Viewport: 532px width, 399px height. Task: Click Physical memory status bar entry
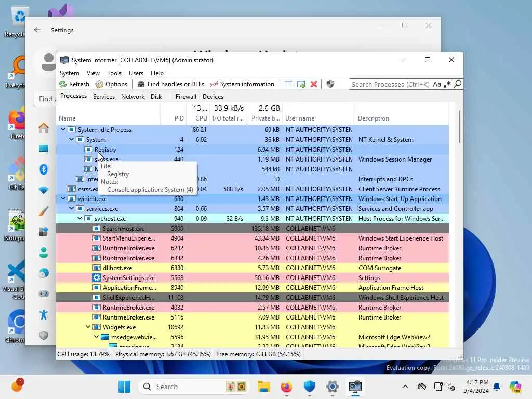[x=163, y=354]
